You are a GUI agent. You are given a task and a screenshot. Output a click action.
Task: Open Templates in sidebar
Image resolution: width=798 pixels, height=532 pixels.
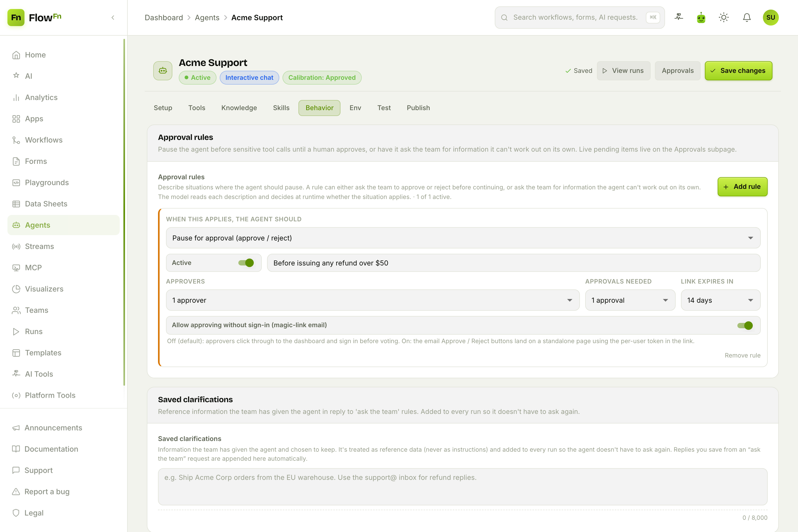pyautogui.click(x=64, y=352)
